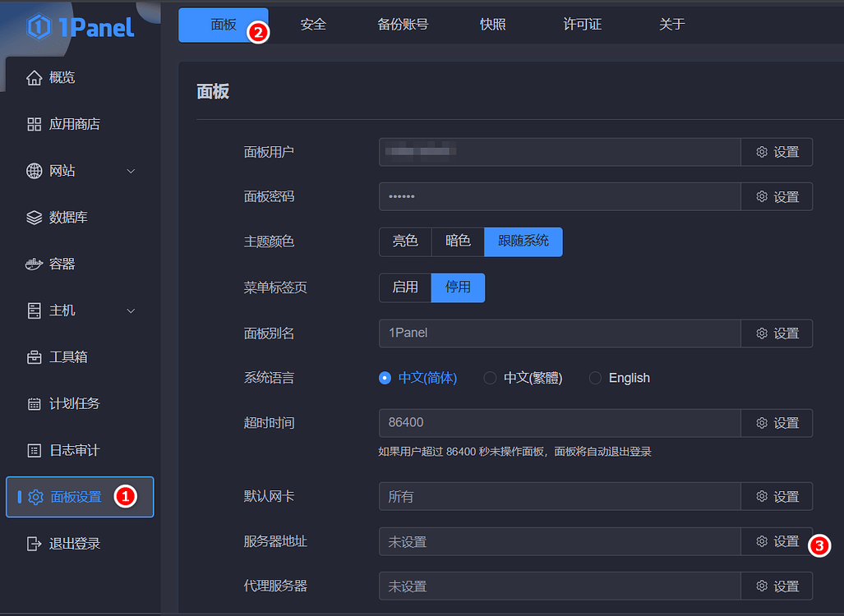This screenshot has height=616, width=844.
Task: Choose 中文(简体) as system language
Action: pyautogui.click(x=417, y=378)
